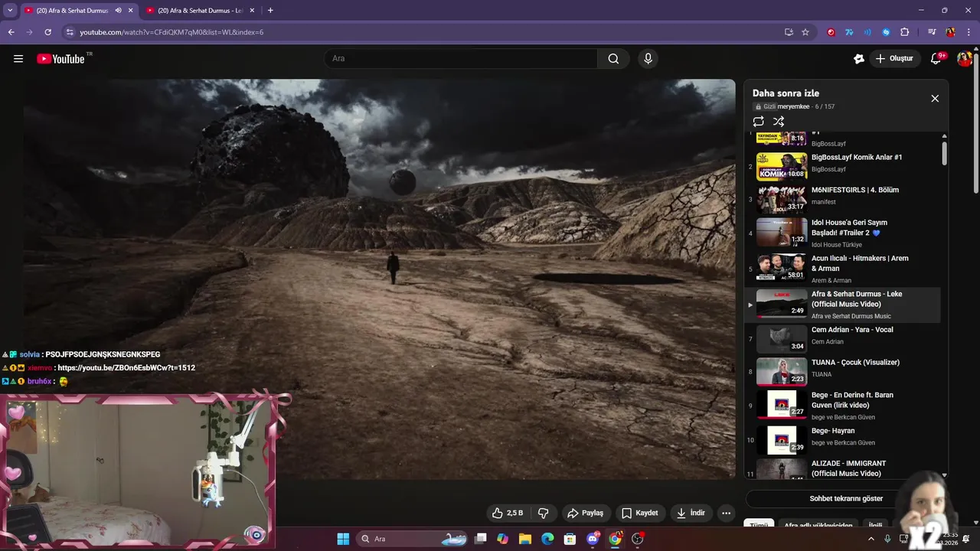The height and width of the screenshot is (551, 980).
Task: Open the Shazam extension
Action: (886, 32)
